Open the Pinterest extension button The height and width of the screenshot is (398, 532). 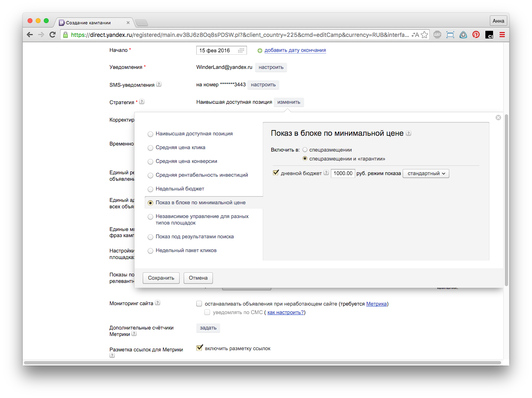[476, 35]
